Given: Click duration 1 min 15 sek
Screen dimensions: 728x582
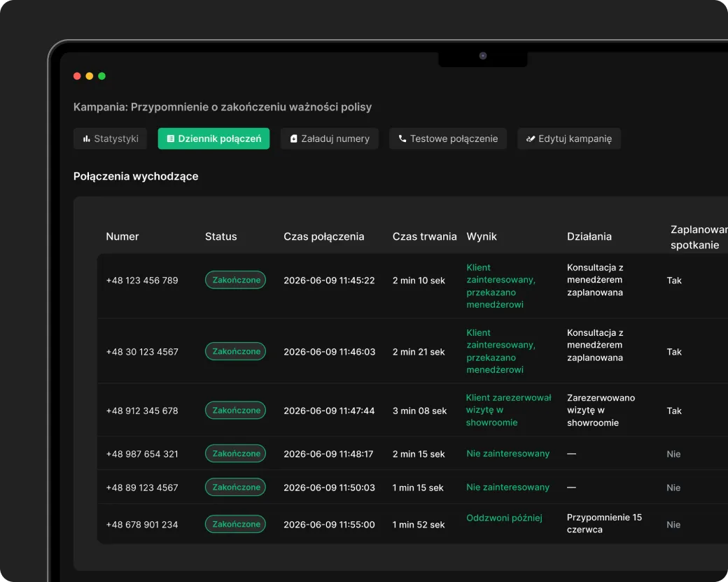Looking at the screenshot, I should (418, 488).
